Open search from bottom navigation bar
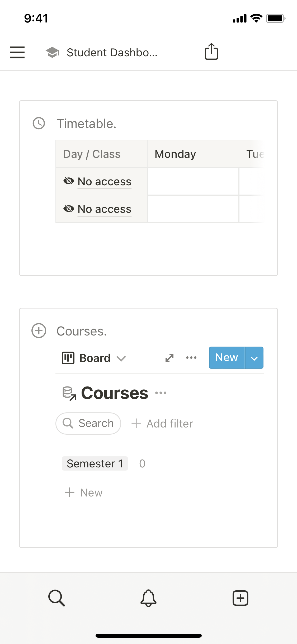The image size is (297, 644). pyautogui.click(x=56, y=598)
